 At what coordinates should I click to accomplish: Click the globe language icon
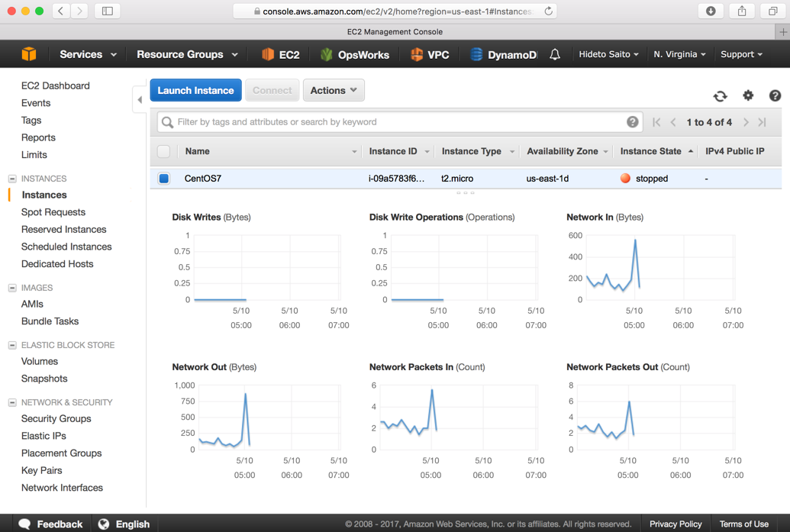click(104, 524)
